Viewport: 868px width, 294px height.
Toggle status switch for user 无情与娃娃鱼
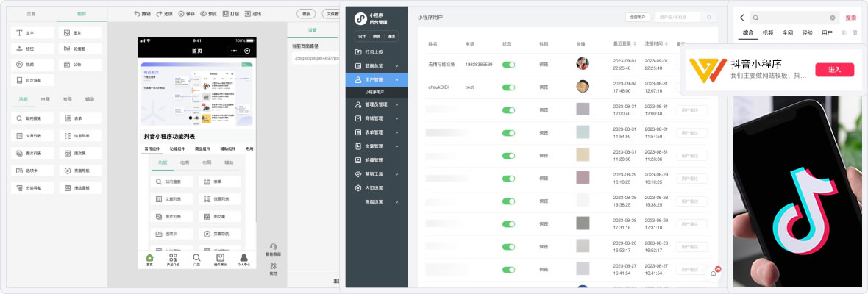[x=508, y=65]
